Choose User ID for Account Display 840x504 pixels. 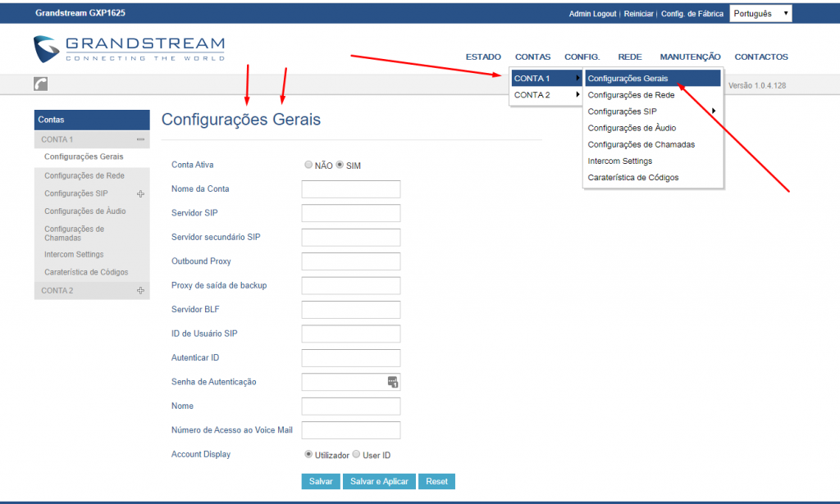[x=356, y=454]
